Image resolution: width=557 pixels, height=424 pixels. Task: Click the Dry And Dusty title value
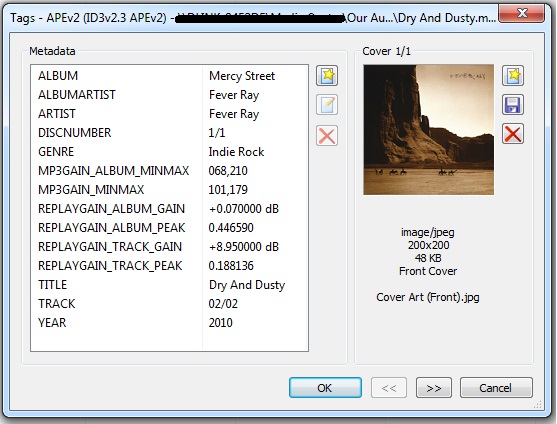[x=247, y=285]
